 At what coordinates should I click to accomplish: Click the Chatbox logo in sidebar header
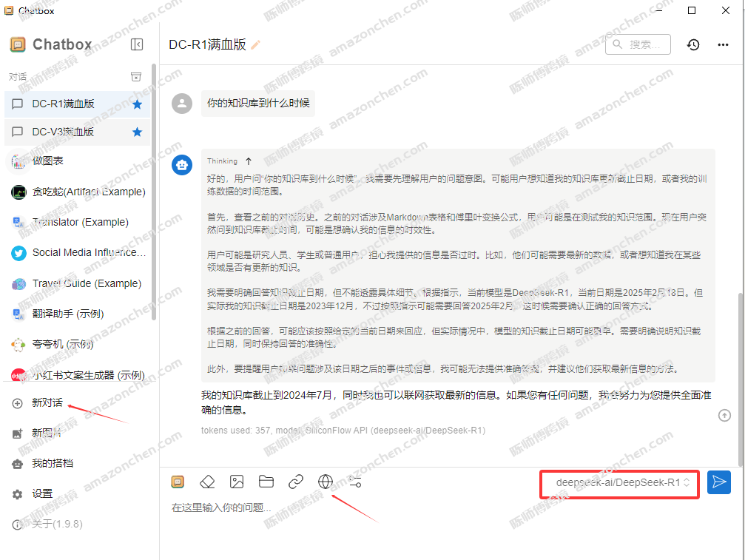(x=18, y=44)
